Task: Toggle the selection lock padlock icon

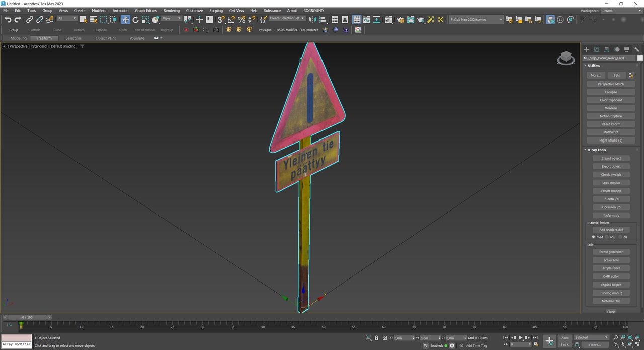Action: [x=377, y=338]
